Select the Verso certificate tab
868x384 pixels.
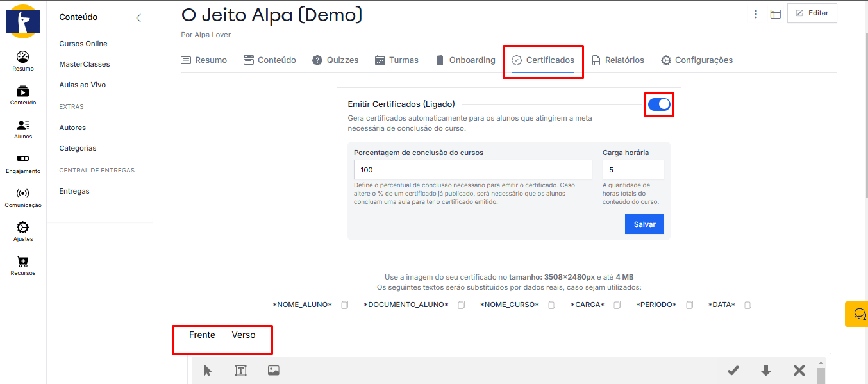pyautogui.click(x=244, y=335)
